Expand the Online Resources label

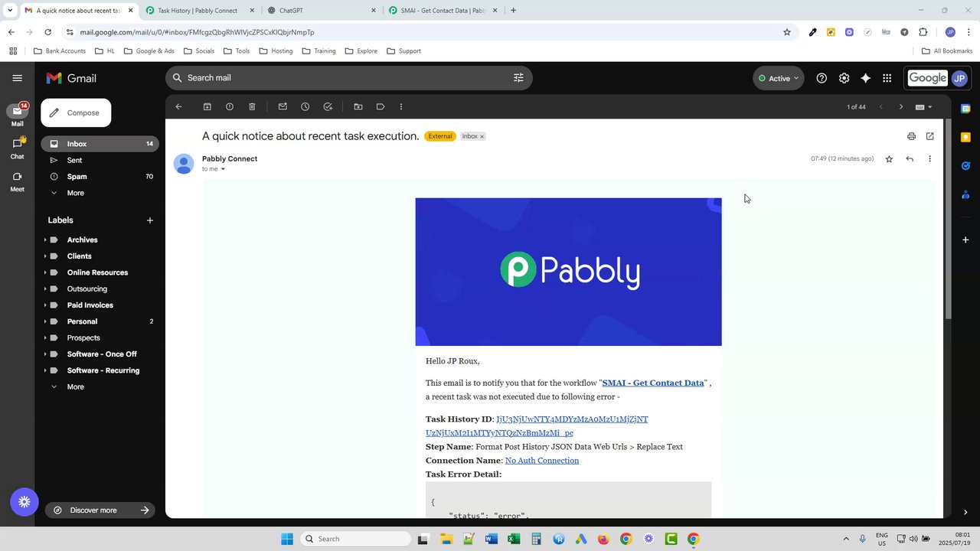(x=45, y=272)
